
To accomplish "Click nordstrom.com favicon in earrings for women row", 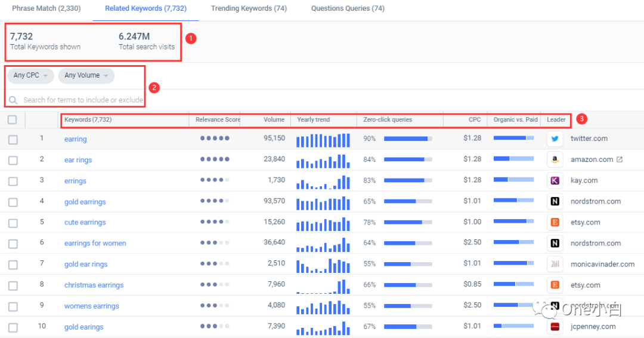I will point(555,244).
